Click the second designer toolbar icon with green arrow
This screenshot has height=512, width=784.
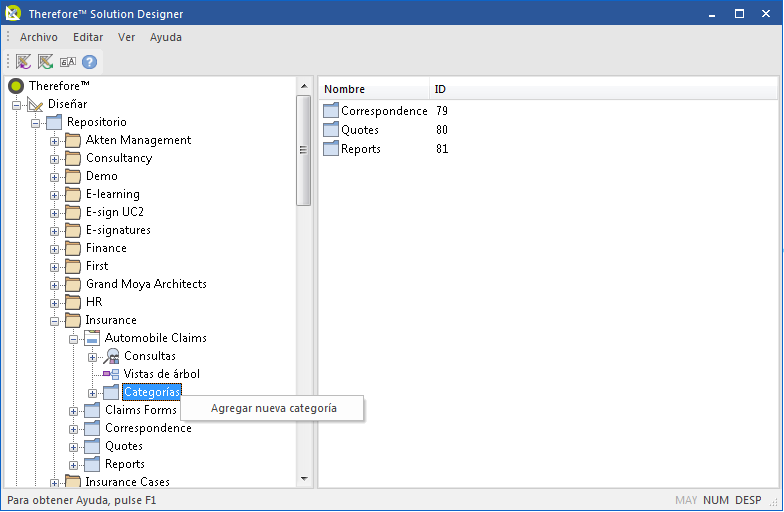pyautogui.click(x=46, y=62)
